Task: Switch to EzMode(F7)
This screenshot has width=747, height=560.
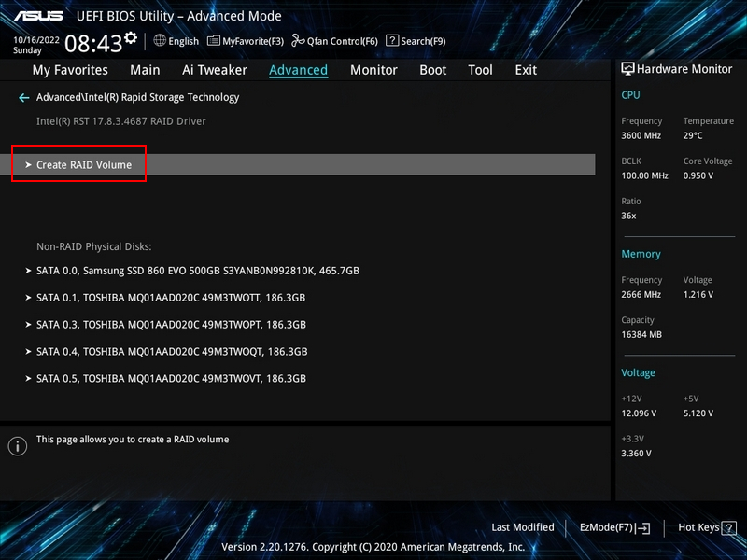Action: pyautogui.click(x=614, y=527)
